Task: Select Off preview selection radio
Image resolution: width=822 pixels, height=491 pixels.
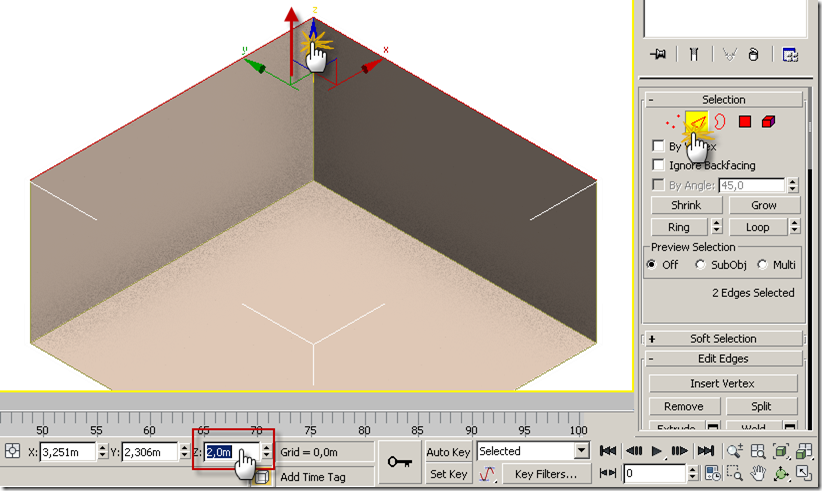Action: point(652,265)
